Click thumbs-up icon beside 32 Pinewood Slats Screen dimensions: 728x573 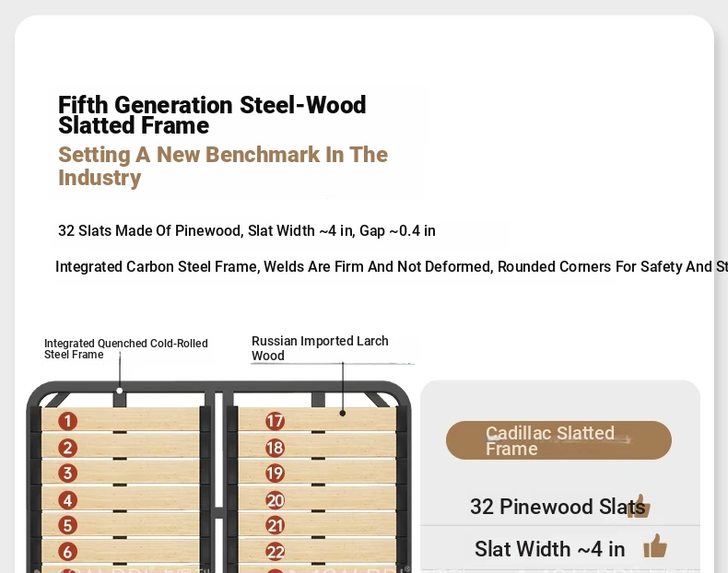639,506
